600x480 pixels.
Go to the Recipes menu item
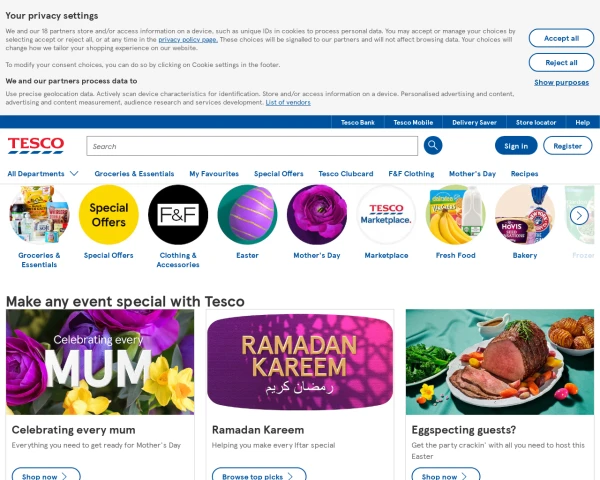[524, 174]
